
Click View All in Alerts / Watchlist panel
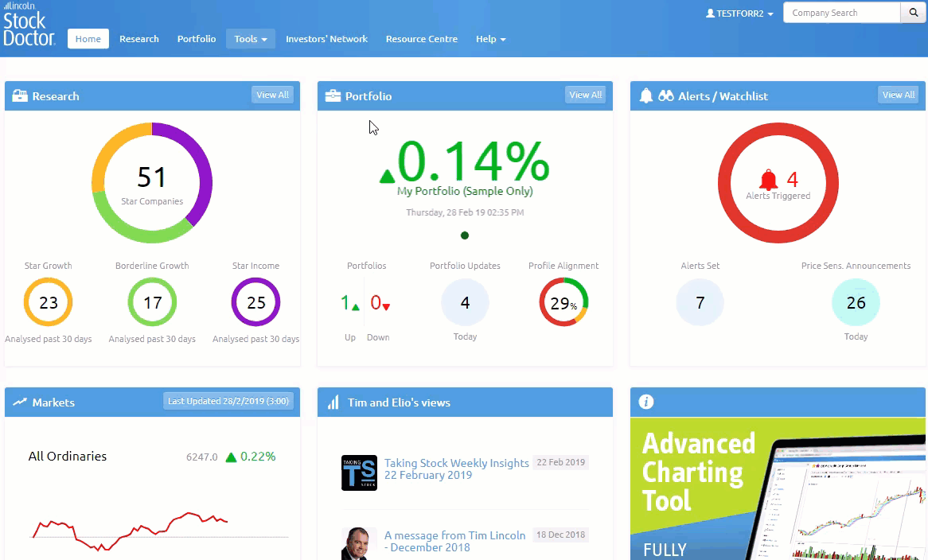click(898, 95)
